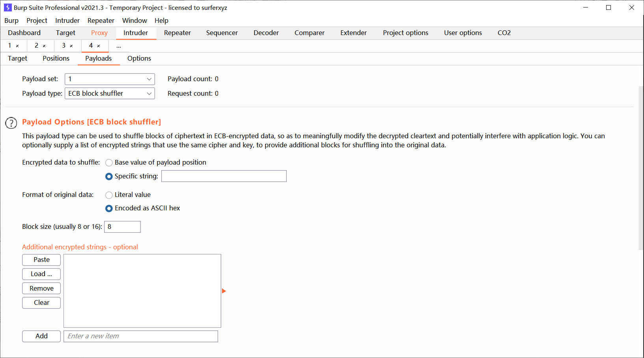Switch to the Repeater main tab

click(177, 33)
